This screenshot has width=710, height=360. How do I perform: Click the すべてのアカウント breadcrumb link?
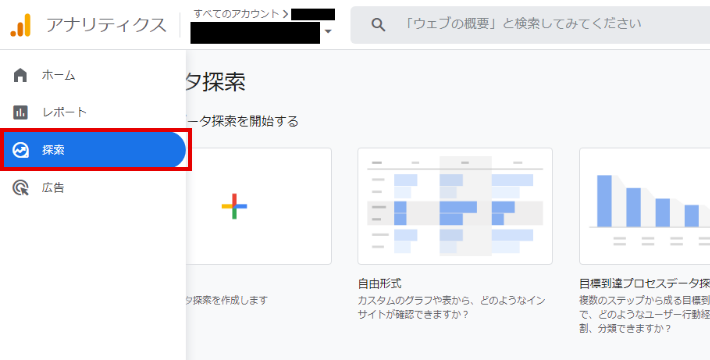click(236, 14)
